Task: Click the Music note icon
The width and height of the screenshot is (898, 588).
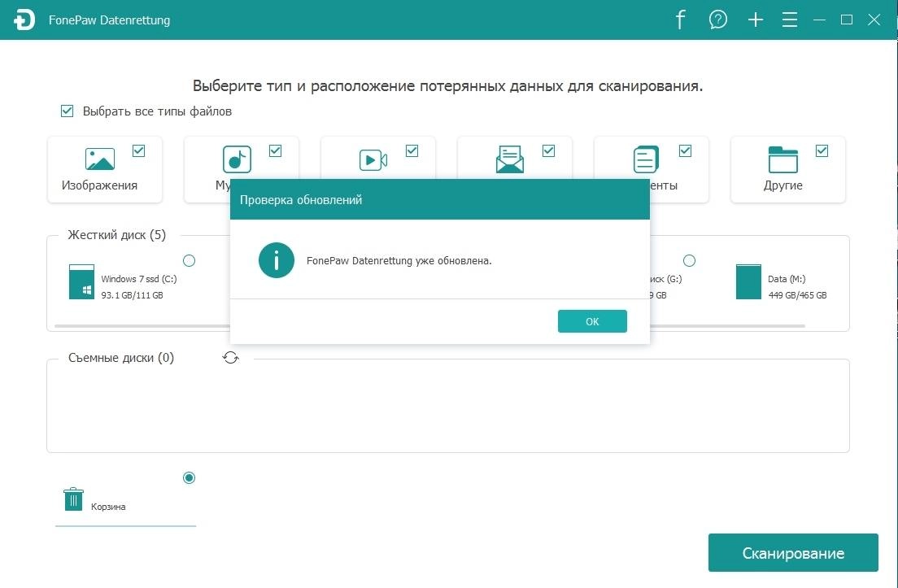Action: 237,159
